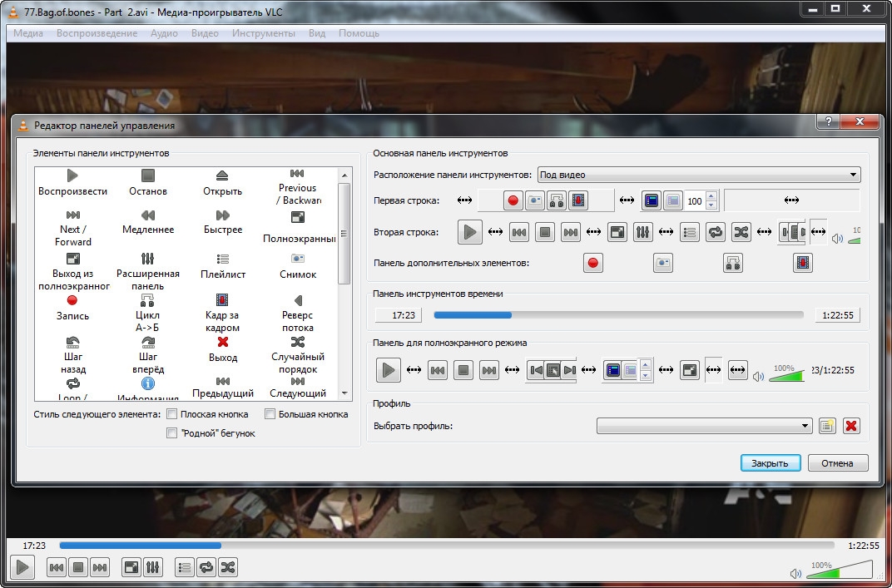Click the Extended panel (Расширенная панель) icon
The image size is (892, 588).
coord(148,259)
